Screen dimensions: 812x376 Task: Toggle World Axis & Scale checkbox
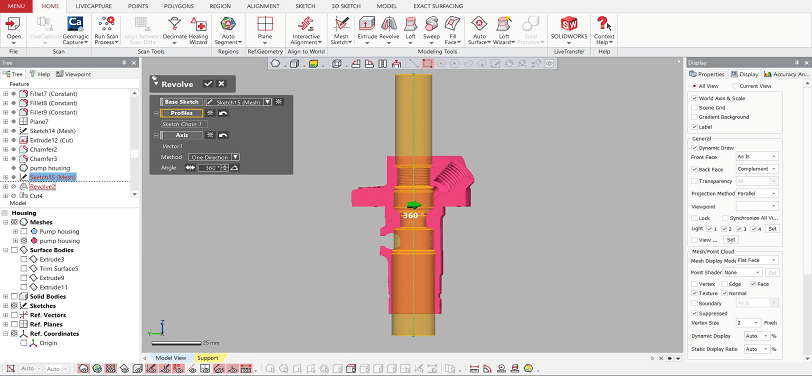694,98
